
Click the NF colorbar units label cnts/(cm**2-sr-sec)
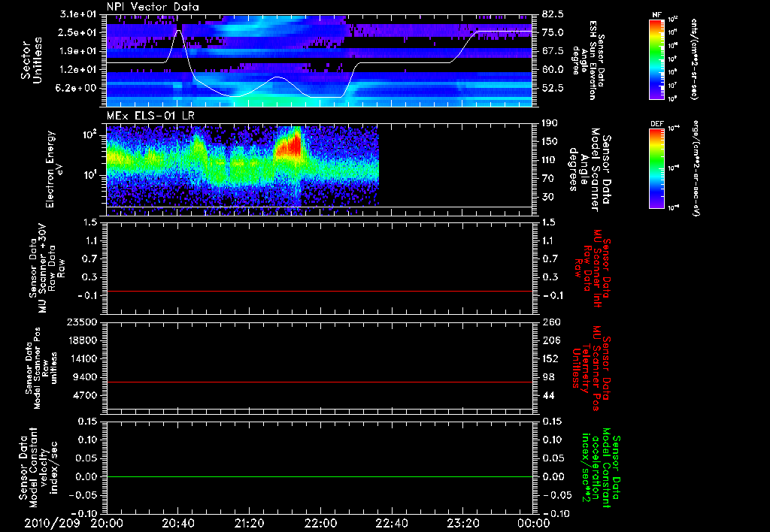pos(694,59)
